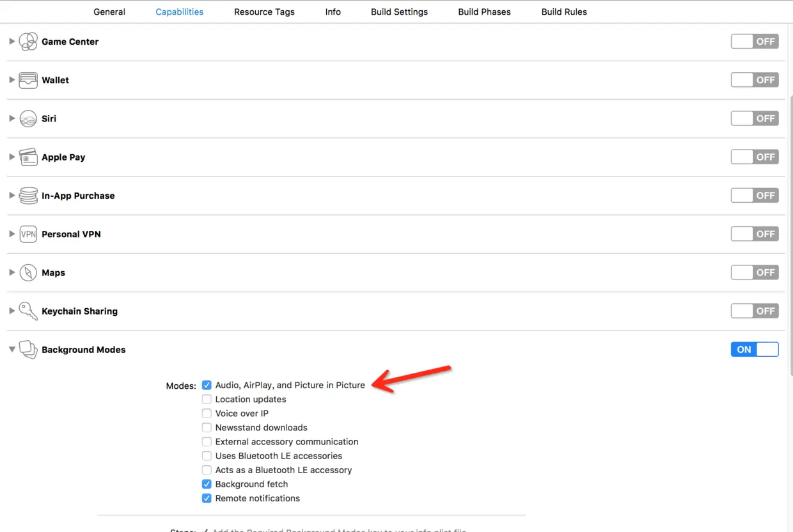The height and width of the screenshot is (532, 793).
Task: Click the In-App Purchase label
Action: coord(78,196)
